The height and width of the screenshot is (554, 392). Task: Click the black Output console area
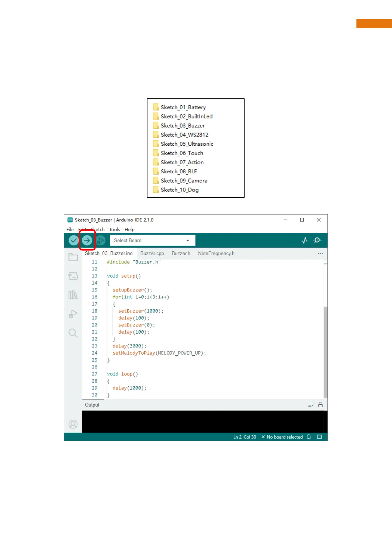point(202,421)
